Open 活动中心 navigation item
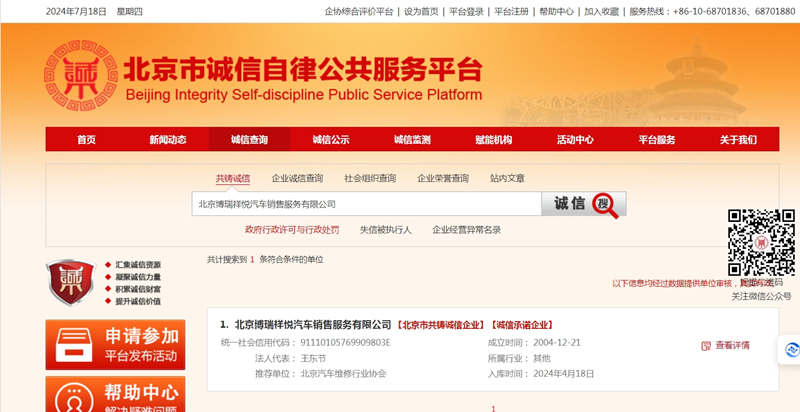Screen dimensions: 800x412 tap(576, 140)
